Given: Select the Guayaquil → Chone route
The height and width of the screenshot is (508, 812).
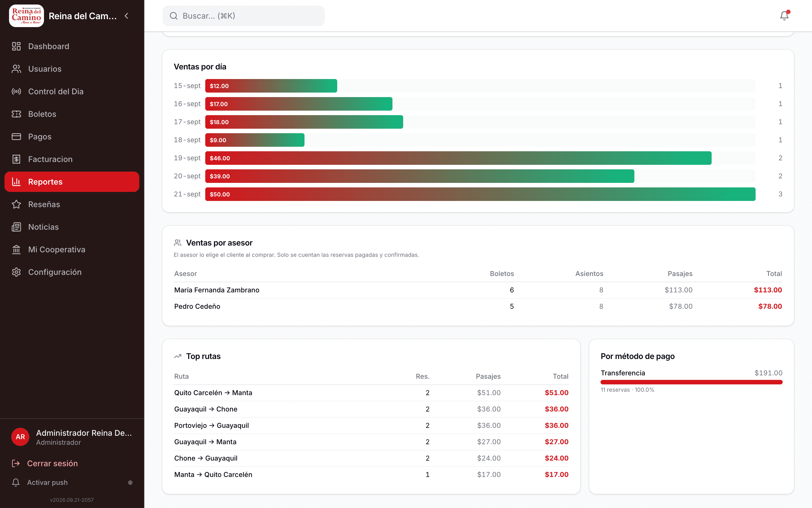Looking at the screenshot, I should [371, 409].
